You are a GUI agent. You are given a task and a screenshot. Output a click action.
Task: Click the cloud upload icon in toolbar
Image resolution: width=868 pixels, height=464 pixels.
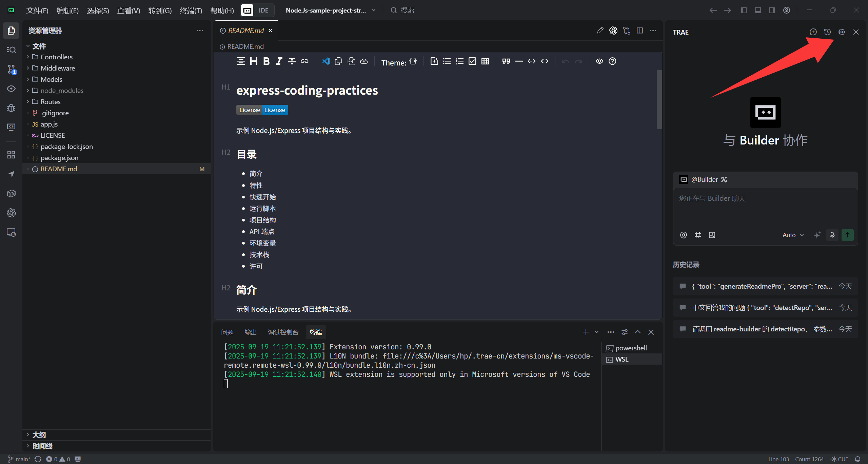(364, 61)
